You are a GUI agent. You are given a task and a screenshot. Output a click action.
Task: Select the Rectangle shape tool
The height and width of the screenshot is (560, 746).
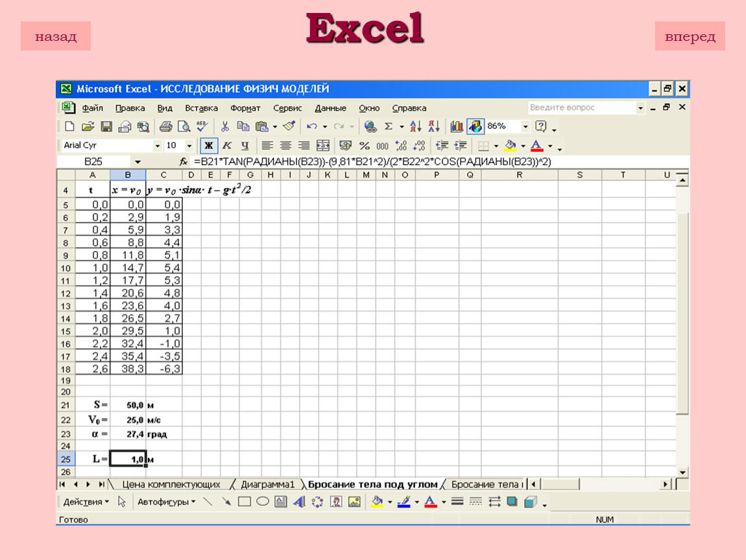(x=244, y=502)
